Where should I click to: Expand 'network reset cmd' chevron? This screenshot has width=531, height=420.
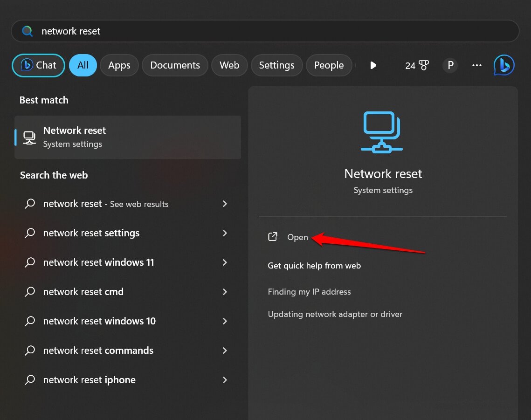point(225,292)
